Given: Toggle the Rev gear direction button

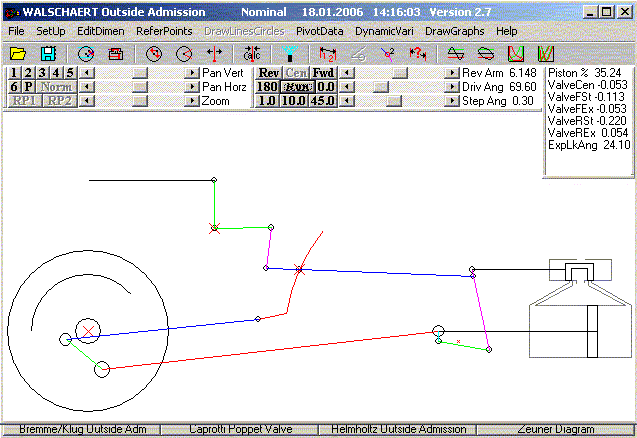Looking at the screenshot, I should pos(268,73).
